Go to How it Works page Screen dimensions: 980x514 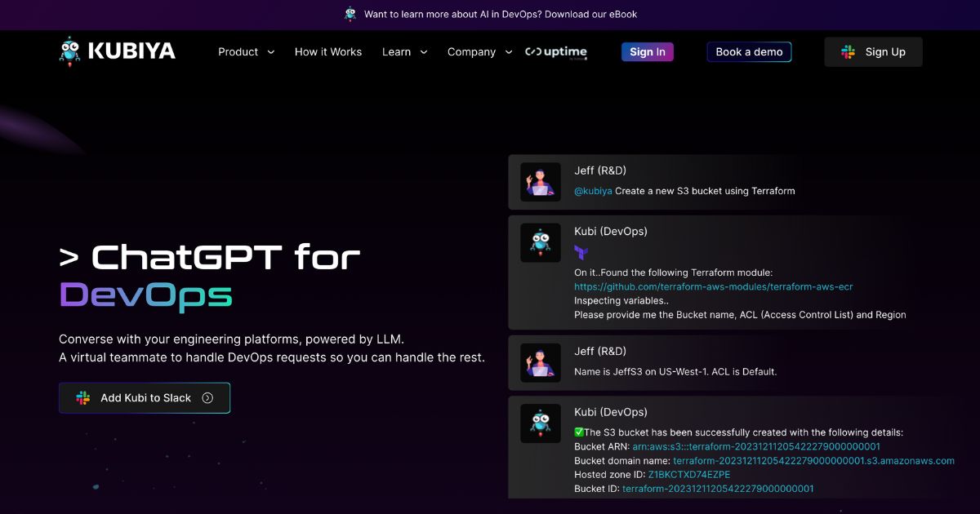click(328, 51)
